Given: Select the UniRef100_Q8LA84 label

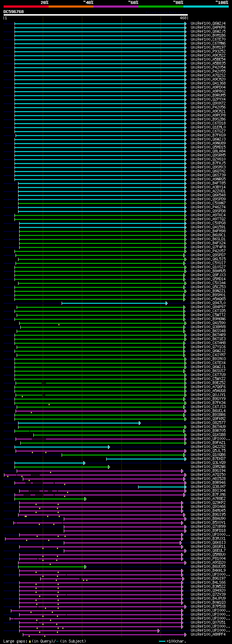Looking at the screenshot, I should tap(208, 151).
